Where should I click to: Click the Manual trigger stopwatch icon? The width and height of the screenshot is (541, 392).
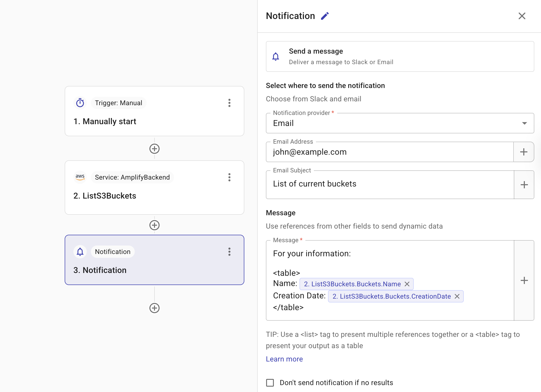80,103
